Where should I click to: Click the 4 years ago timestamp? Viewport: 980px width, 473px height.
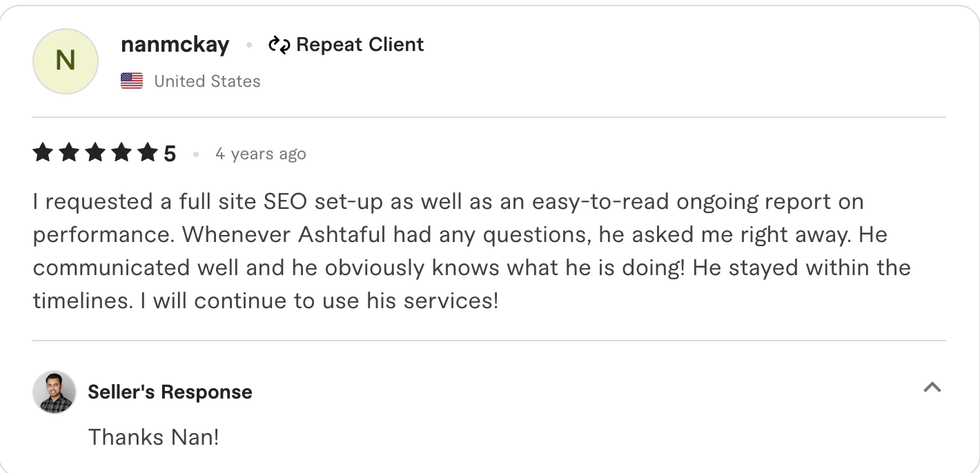(x=260, y=153)
